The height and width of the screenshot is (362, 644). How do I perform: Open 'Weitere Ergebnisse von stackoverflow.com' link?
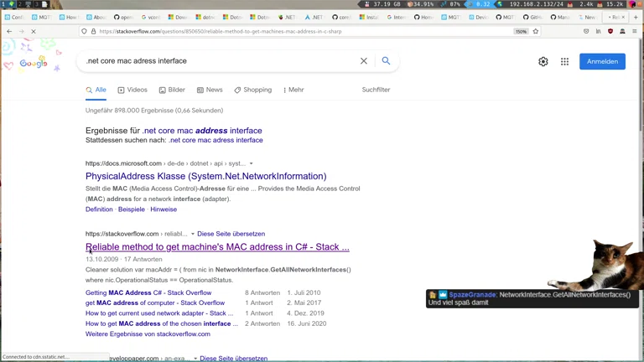[x=148, y=334]
